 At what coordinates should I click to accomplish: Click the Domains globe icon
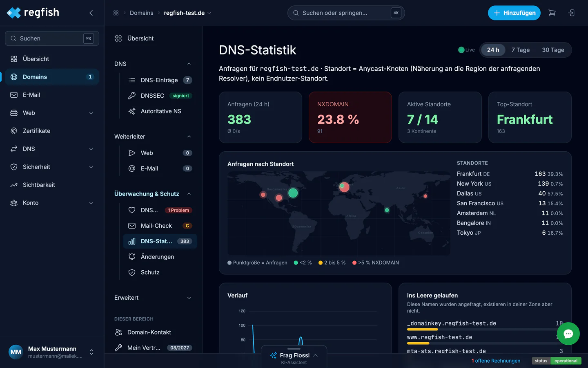(14, 77)
